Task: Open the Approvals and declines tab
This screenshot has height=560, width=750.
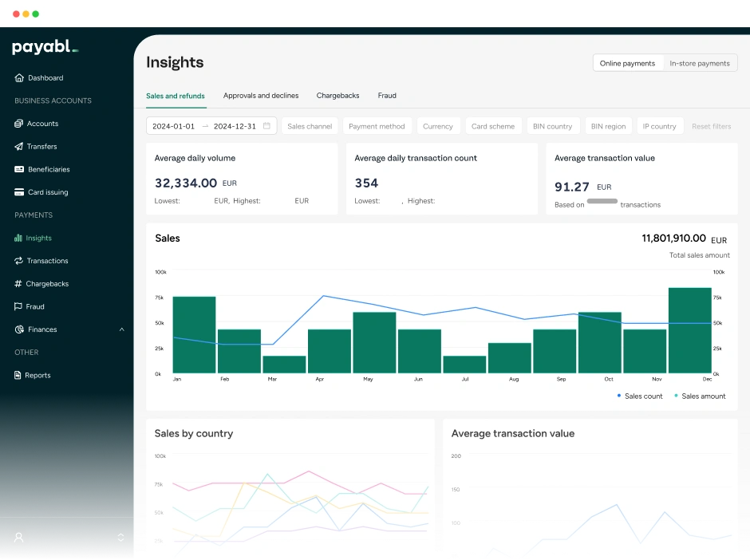Action: [261, 95]
